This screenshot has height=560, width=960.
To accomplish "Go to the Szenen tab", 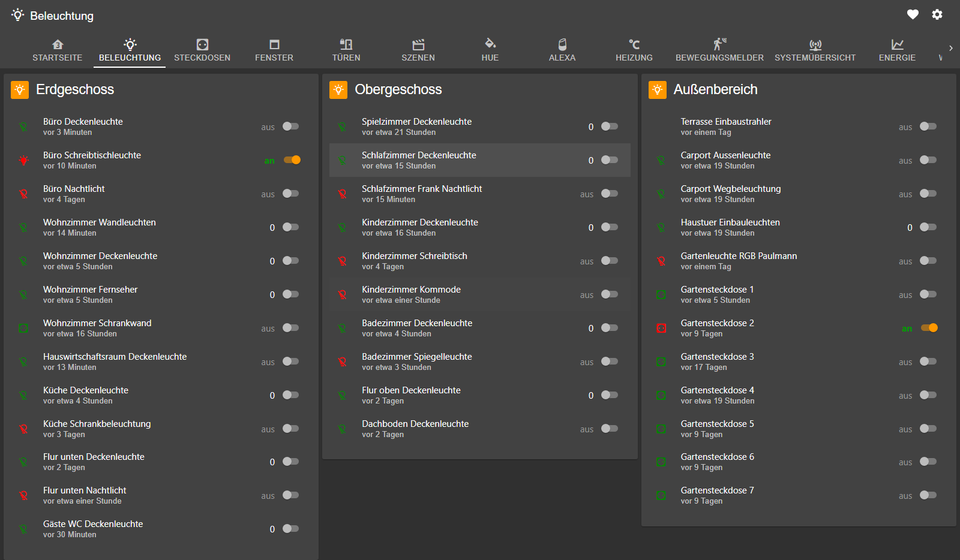I will pos(418,50).
